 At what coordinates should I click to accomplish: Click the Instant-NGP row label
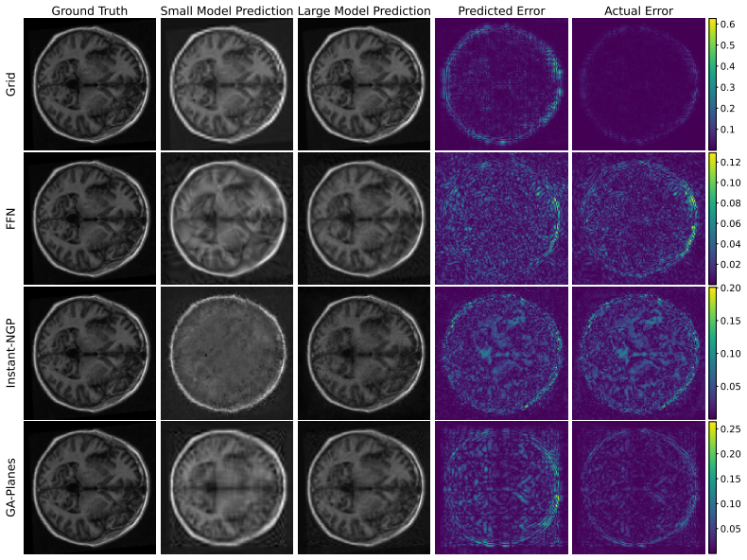pos(10,353)
